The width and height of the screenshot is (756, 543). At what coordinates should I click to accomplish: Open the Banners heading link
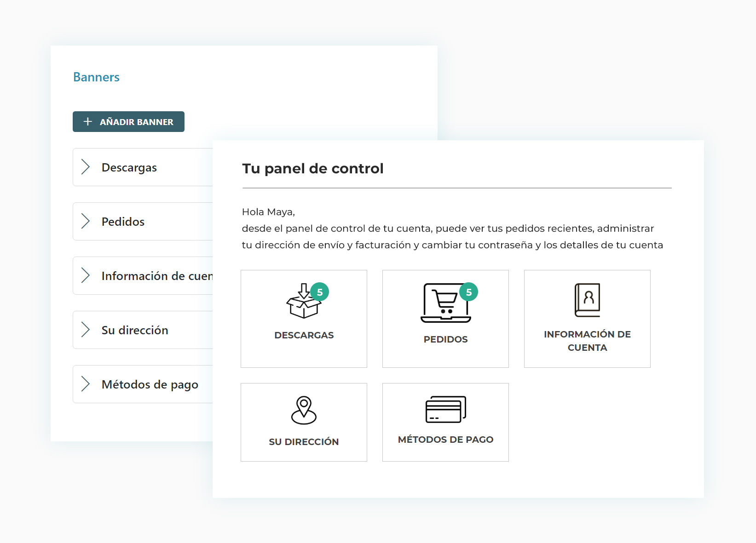pyautogui.click(x=96, y=77)
